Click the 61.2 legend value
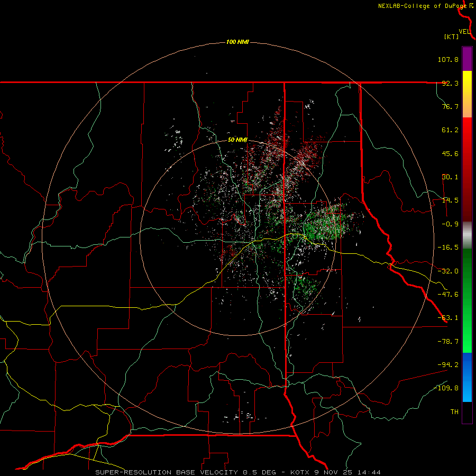Screen dimensions: 476x476 450,130
